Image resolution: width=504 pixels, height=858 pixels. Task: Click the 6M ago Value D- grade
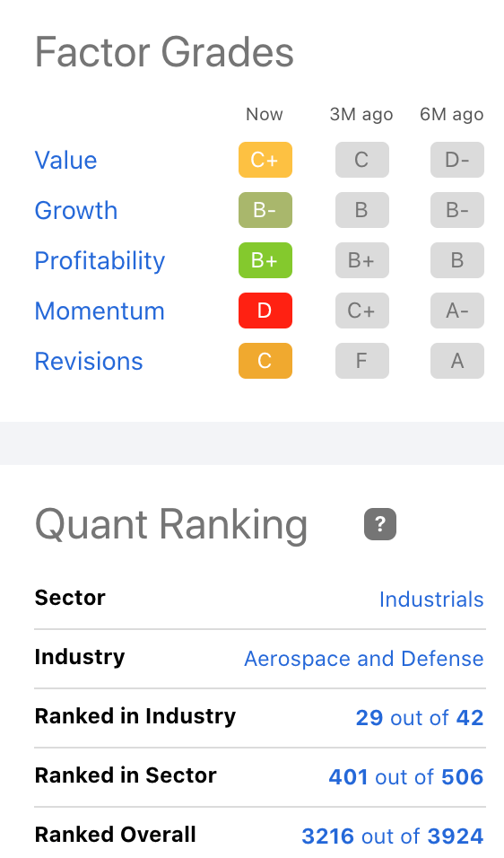coord(457,160)
